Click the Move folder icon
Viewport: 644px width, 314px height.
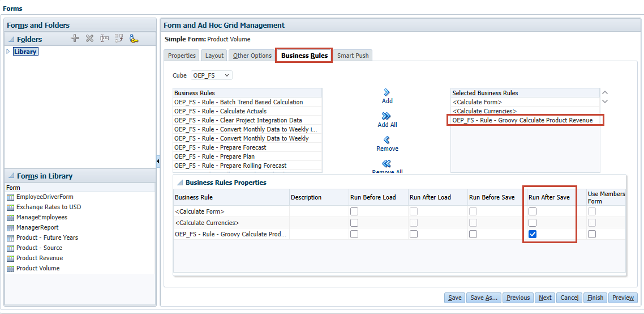tap(119, 39)
